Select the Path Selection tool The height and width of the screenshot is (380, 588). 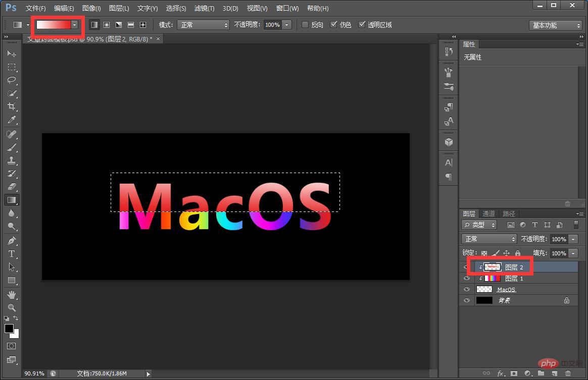[x=11, y=267]
